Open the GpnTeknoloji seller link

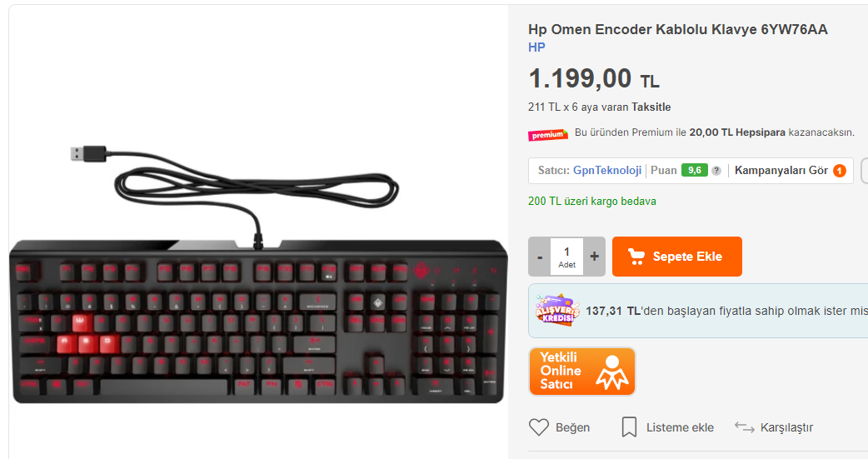(607, 171)
